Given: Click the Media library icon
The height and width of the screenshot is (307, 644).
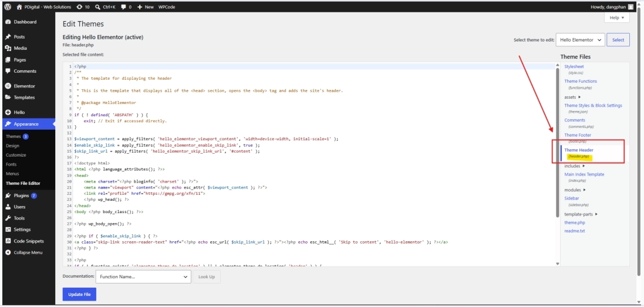Looking at the screenshot, I should (x=8, y=48).
